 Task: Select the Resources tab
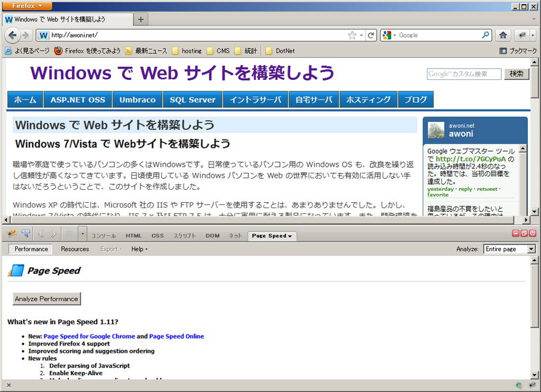(x=75, y=249)
